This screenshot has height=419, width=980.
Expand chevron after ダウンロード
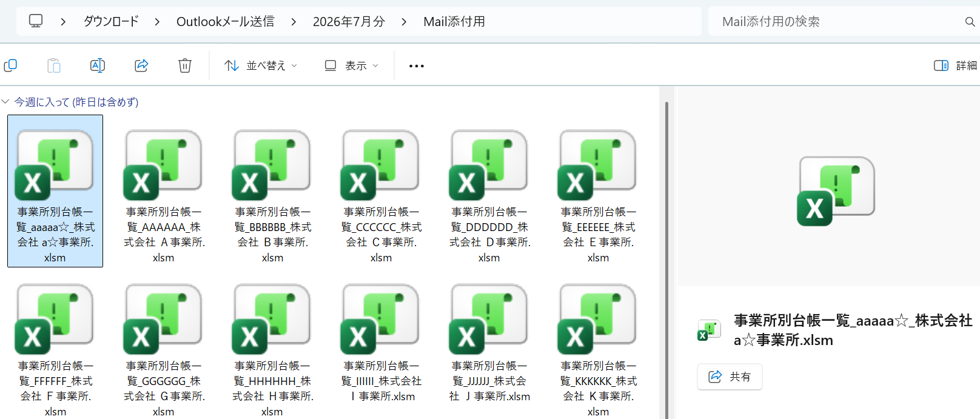157,22
